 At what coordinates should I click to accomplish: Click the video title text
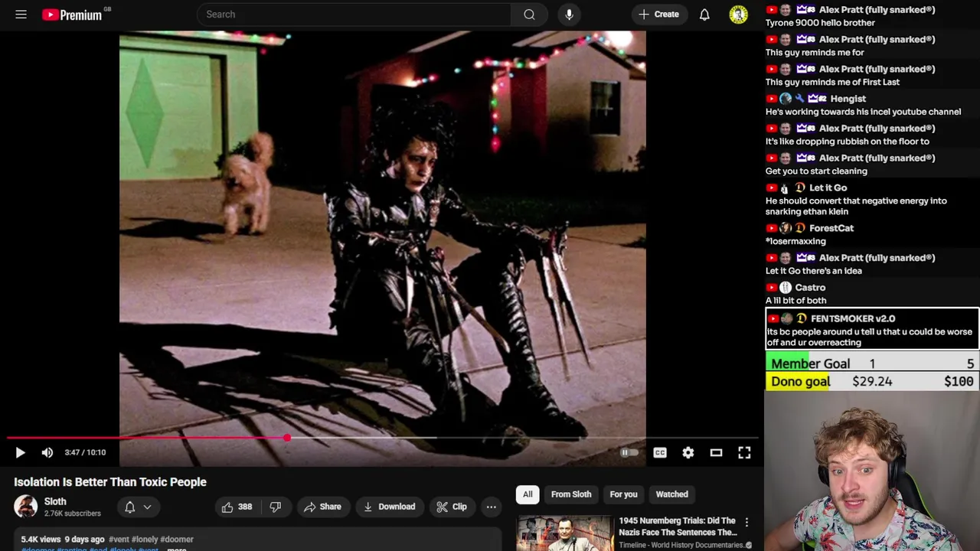(110, 482)
